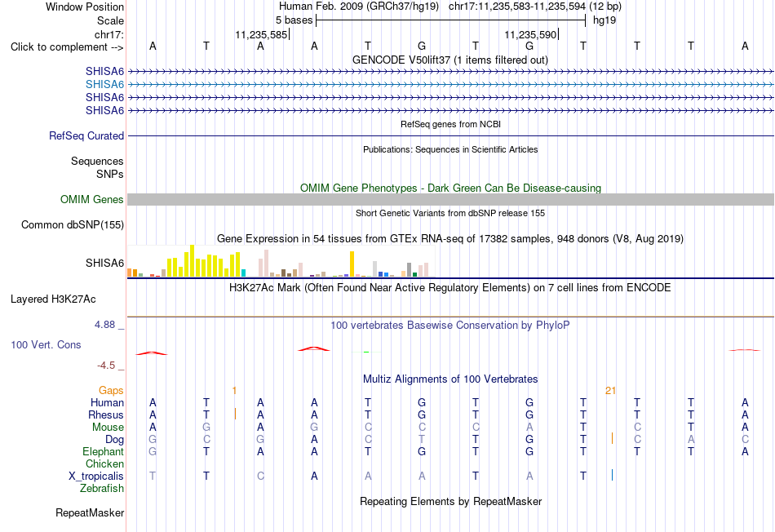The image size is (775, 532).
Task: Click the X_tropicalis alignment row label
Action: pyautogui.click(x=96, y=477)
